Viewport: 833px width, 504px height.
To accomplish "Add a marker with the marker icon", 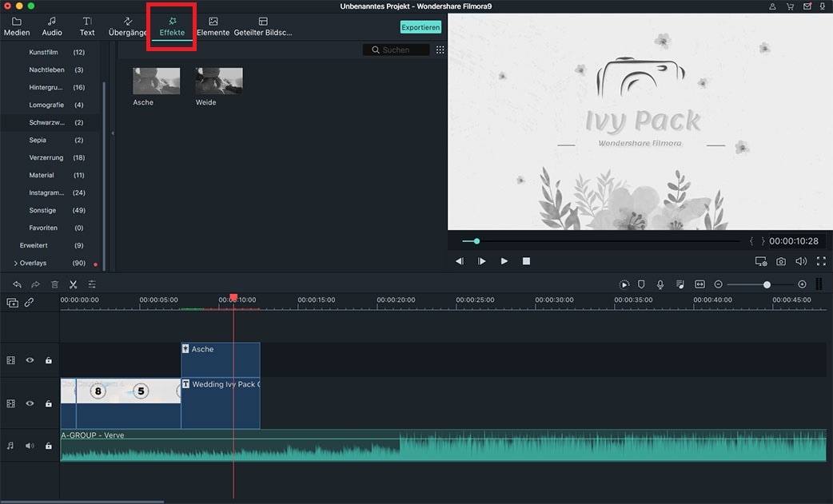I will coord(641,284).
